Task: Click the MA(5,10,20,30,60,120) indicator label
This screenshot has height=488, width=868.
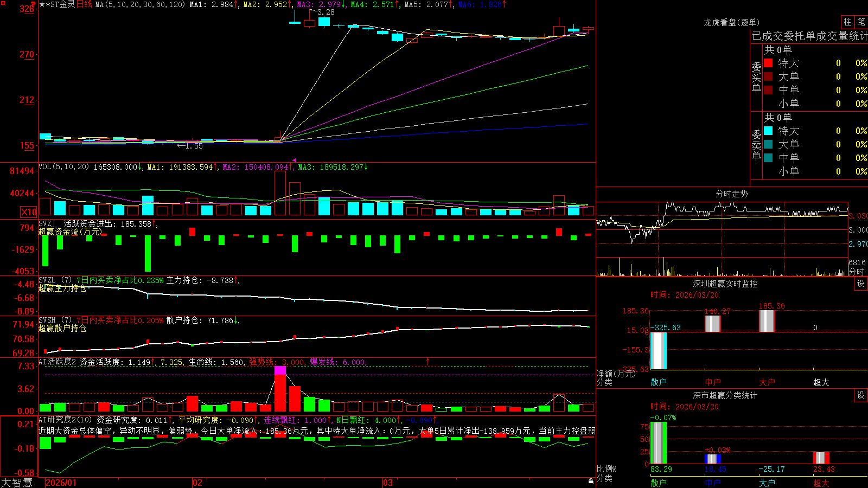Action: coord(140,4)
